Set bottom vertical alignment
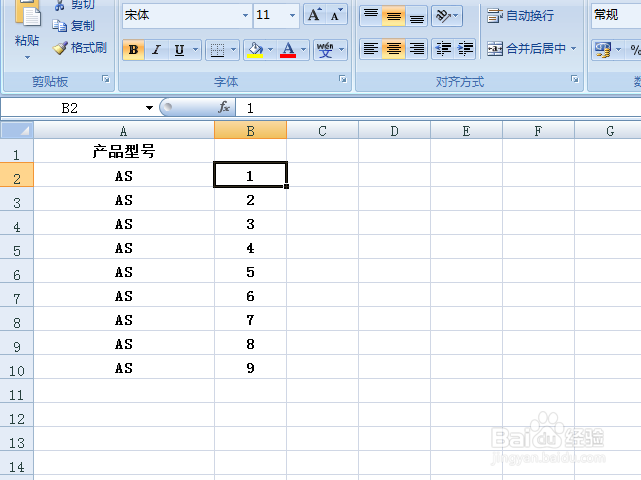This screenshot has height=480, width=641. point(416,16)
